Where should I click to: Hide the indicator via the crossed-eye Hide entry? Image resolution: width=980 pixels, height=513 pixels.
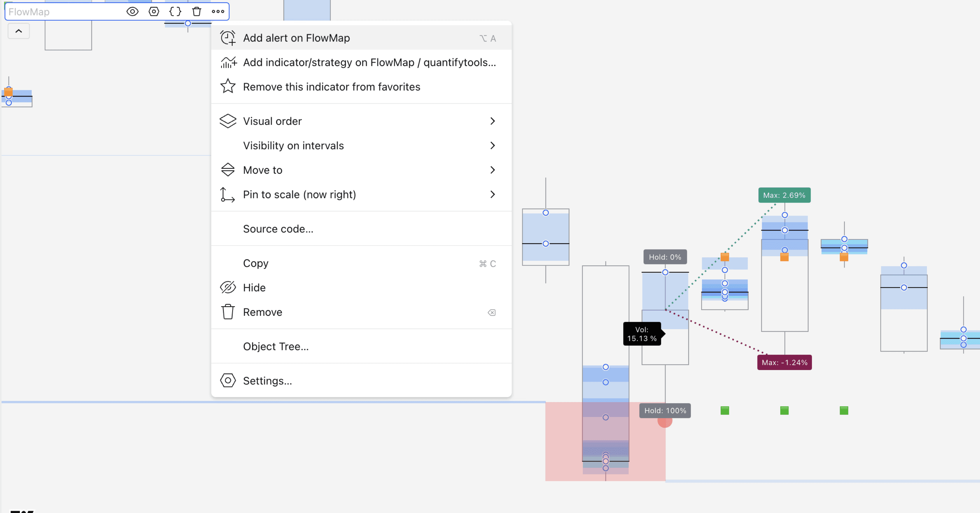coord(254,288)
